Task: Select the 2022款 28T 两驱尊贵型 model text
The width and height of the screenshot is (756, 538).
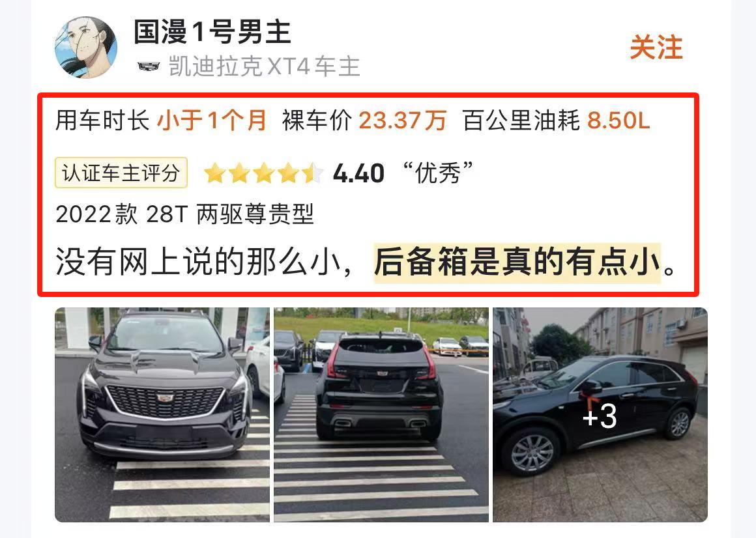Action: 184,214
